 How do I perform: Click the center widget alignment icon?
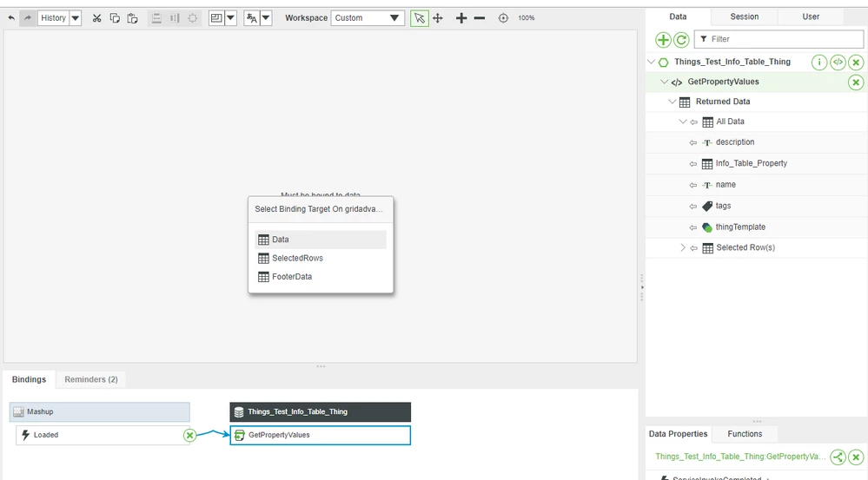[x=192, y=17]
